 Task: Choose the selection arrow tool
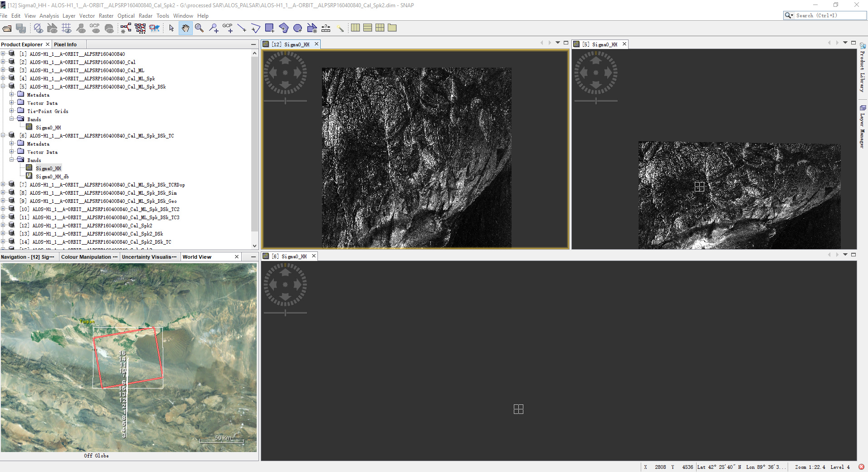(171, 29)
